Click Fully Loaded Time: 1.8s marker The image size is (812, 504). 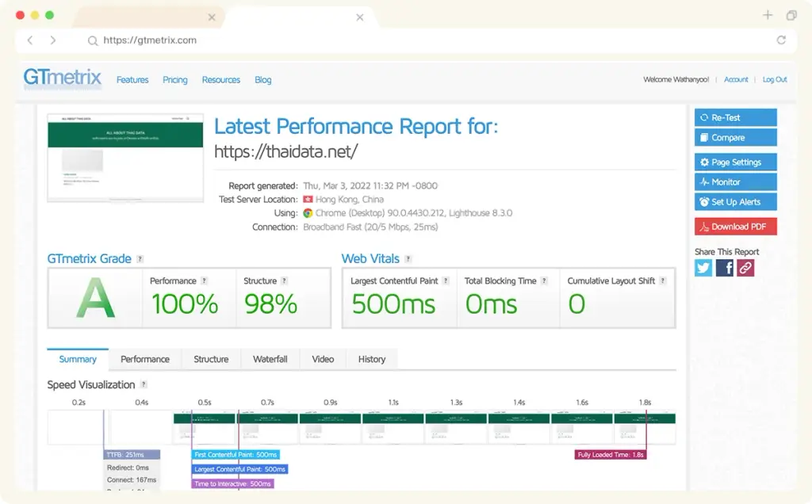point(611,455)
